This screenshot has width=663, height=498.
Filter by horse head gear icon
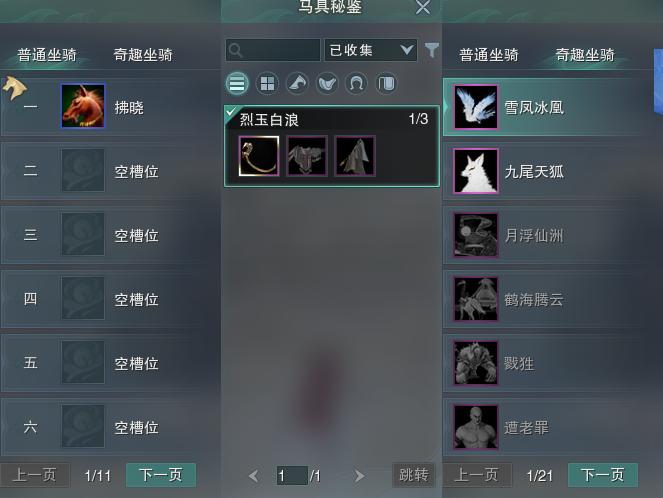click(x=297, y=83)
